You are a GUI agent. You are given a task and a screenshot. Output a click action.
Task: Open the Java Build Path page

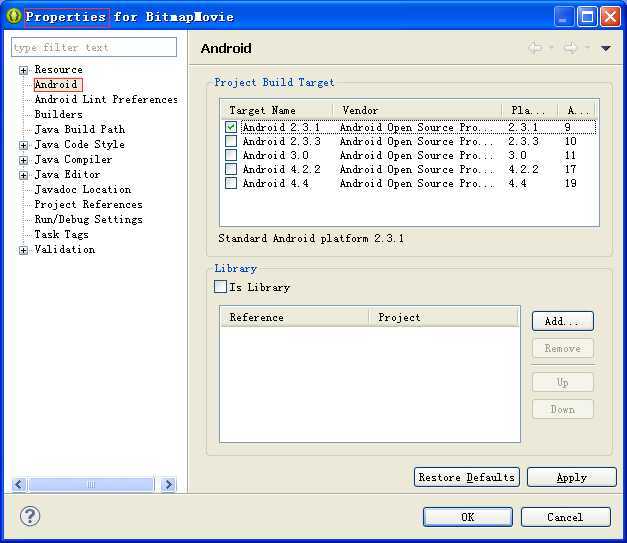coord(80,129)
